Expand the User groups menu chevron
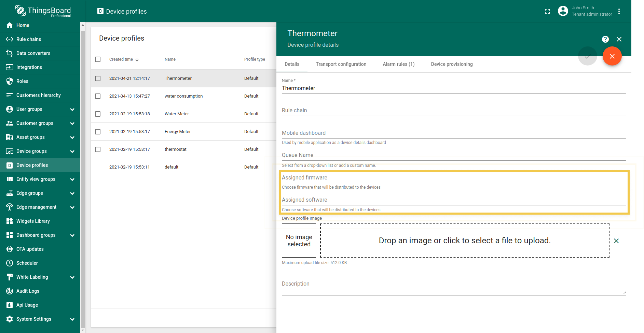This screenshot has height=333, width=644. (x=72, y=110)
